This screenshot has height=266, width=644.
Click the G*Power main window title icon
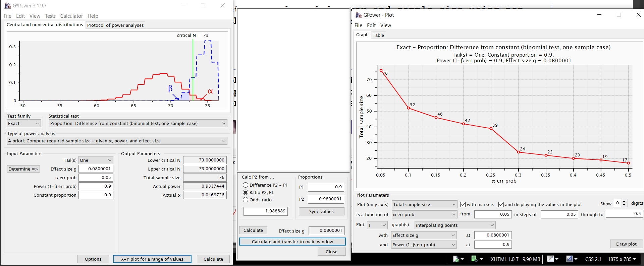click(7, 6)
